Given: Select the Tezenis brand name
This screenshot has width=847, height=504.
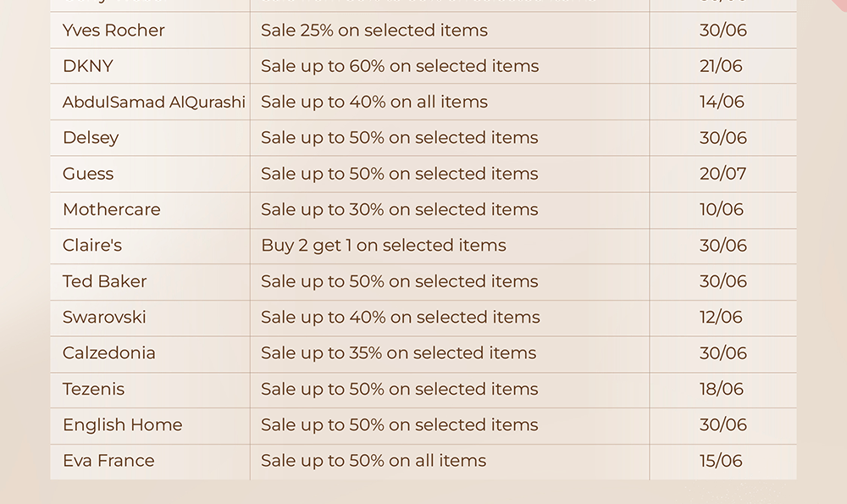Looking at the screenshot, I should coord(93,389).
